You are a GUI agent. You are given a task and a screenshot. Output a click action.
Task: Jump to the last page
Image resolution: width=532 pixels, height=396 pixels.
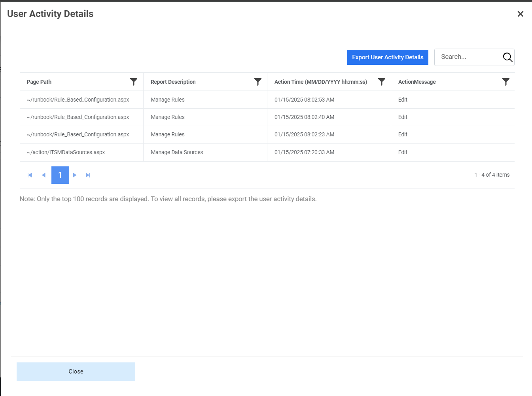88,175
